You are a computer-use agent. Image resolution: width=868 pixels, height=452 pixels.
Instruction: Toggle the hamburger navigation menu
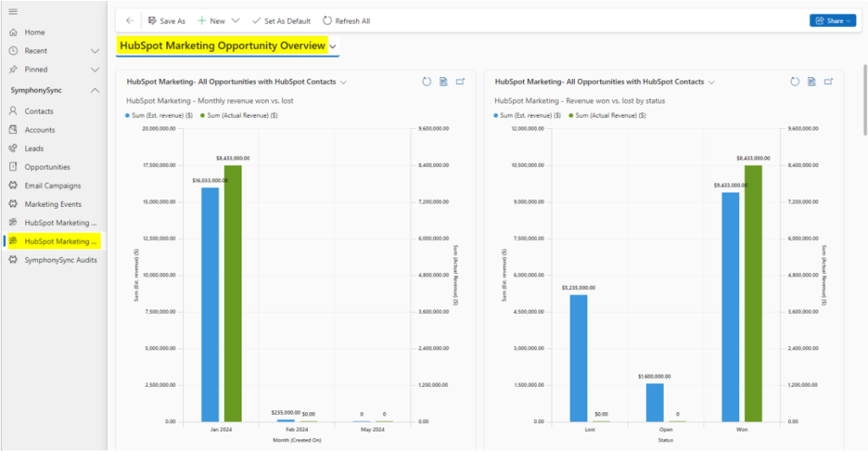(x=14, y=12)
